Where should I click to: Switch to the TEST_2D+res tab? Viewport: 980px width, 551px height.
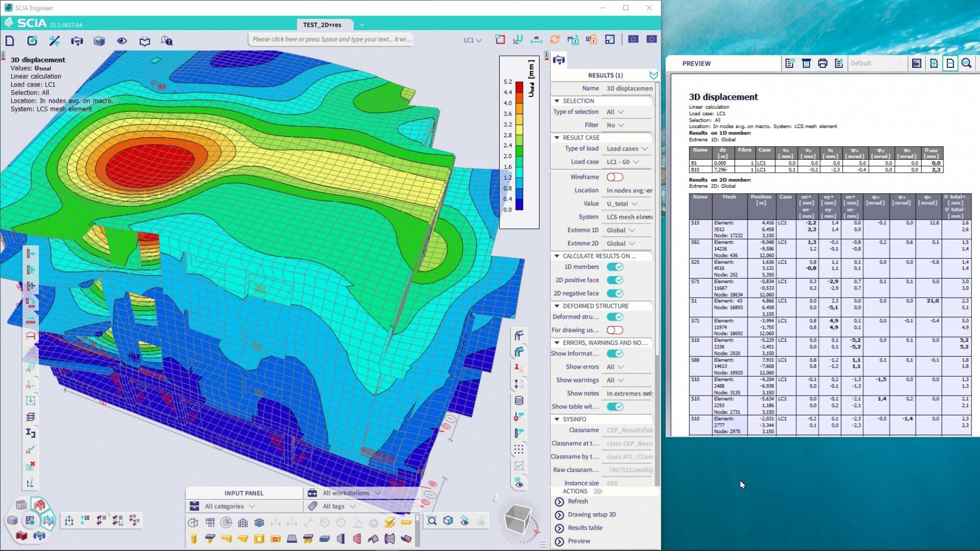(322, 25)
